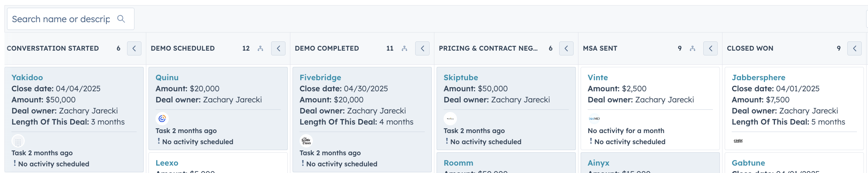The height and width of the screenshot is (173, 868).
Task: Open the Jabbersphere deal
Action: click(758, 77)
